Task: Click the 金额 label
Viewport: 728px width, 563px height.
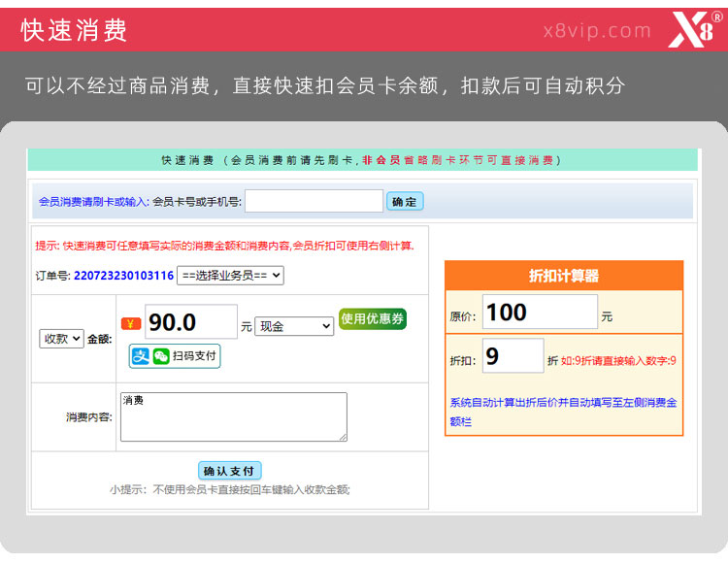Action: click(100, 340)
